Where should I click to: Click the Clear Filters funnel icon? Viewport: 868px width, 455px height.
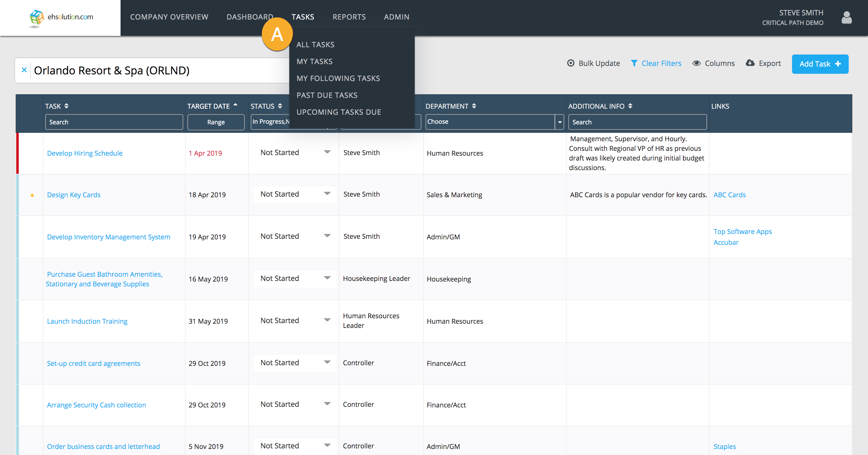click(x=634, y=63)
